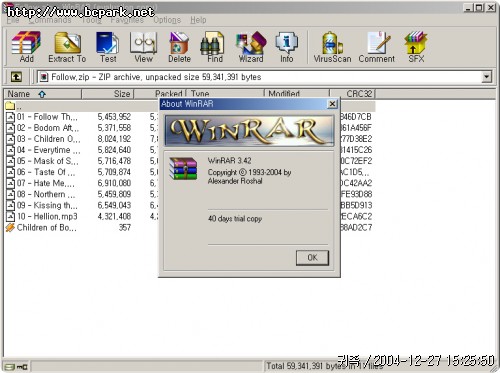Click the SFX toolbar icon

pos(416,43)
